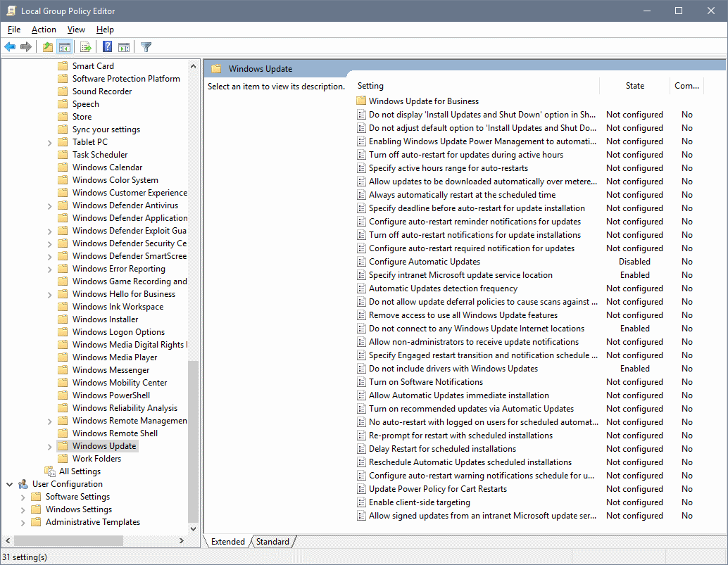Click the Filter funnel toolbar icon

pyautogui.click(x=146, y=47)
